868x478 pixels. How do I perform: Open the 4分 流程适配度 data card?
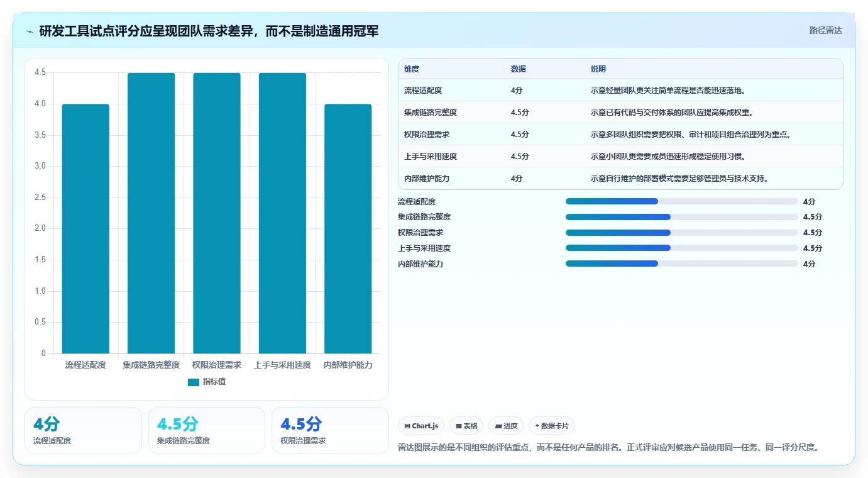coord(83,430)
